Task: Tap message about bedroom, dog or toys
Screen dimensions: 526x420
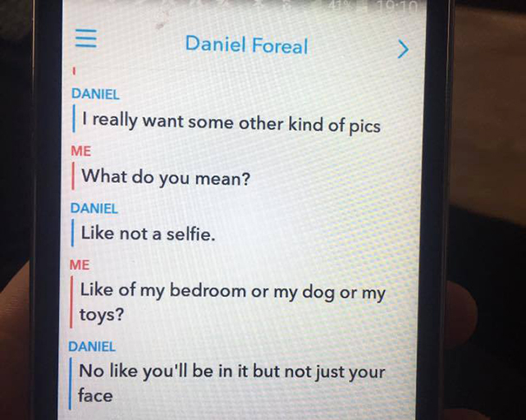Action: click(x=232, y=302)
